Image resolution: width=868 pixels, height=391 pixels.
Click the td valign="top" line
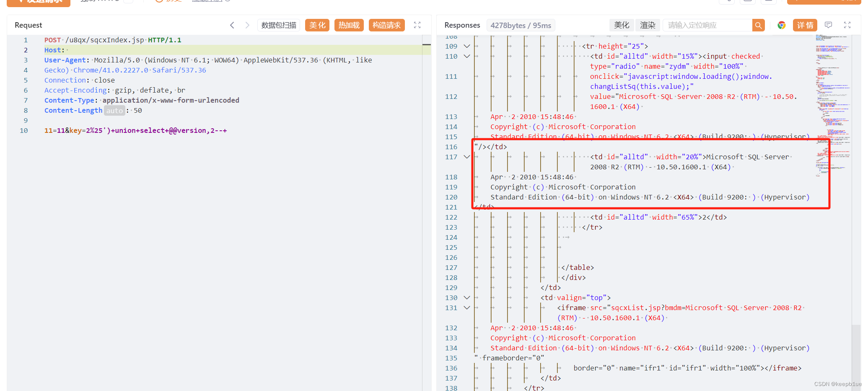pos(575,298)
